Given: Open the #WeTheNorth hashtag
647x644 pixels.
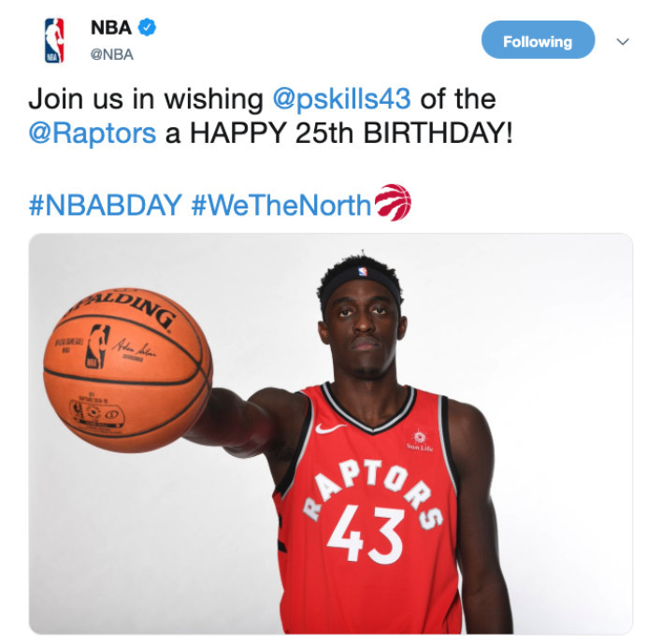Looking at the screenshot, I should pos(281,205).
